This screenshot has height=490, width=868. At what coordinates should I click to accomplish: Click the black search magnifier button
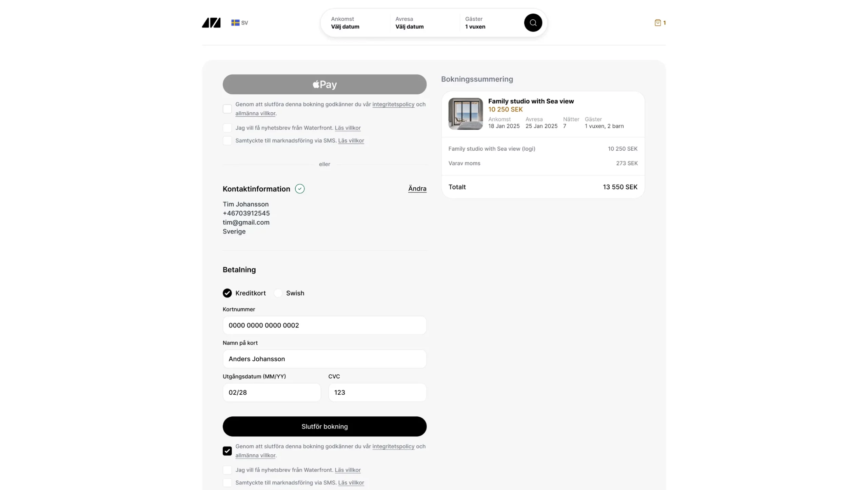(x=533, y=23)
